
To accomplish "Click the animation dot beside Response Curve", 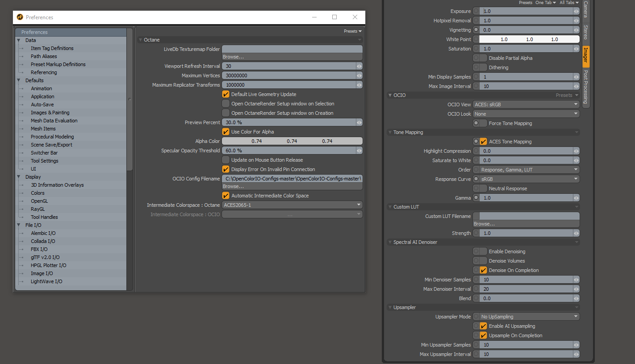I will (x=476, y=179).
